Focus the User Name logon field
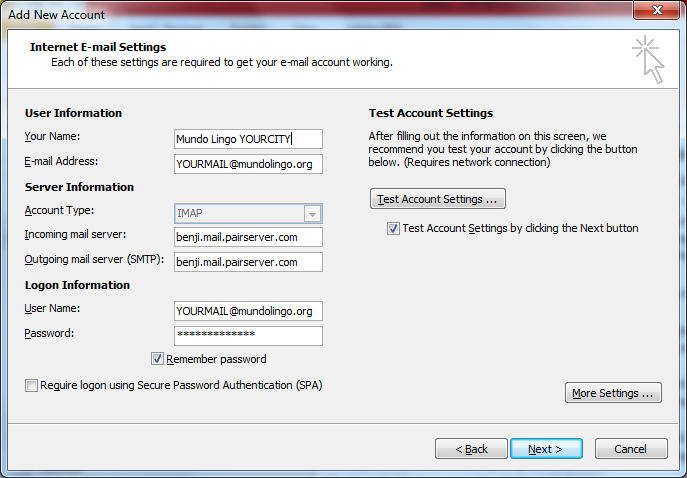The width and height of the screenshot is (687, 478). tap(248, 311)
